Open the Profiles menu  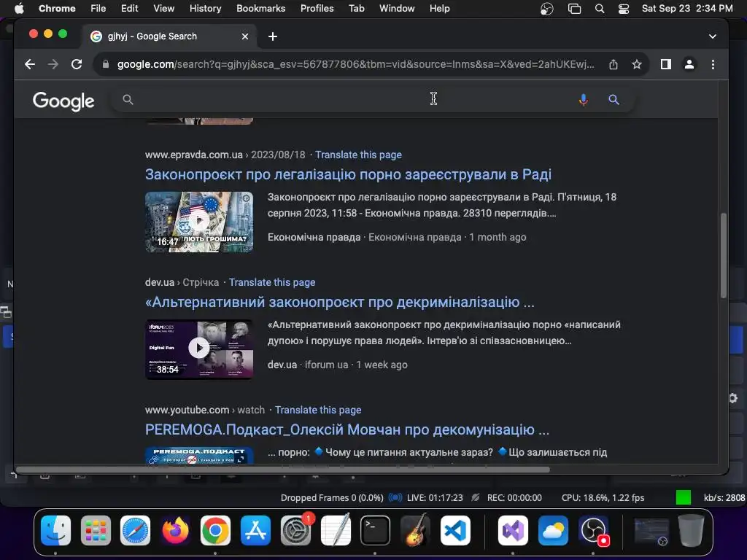coord(317,9)
